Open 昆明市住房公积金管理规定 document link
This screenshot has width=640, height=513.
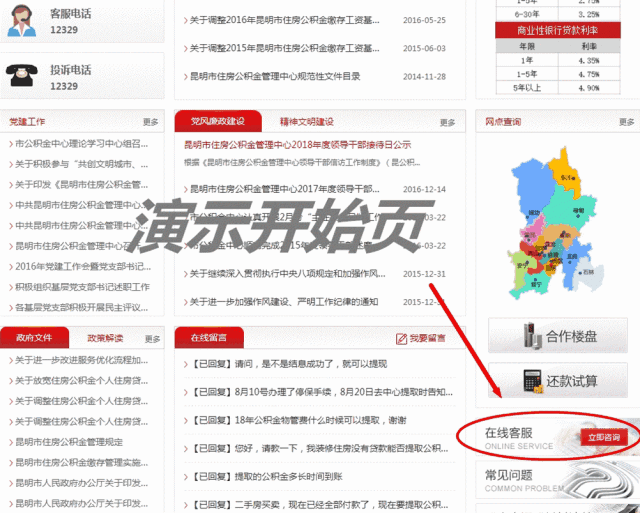pos(69,442)
